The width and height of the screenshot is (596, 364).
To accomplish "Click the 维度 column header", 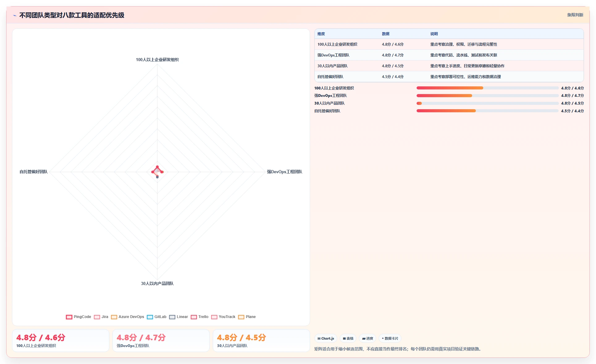I will [321, 34].
